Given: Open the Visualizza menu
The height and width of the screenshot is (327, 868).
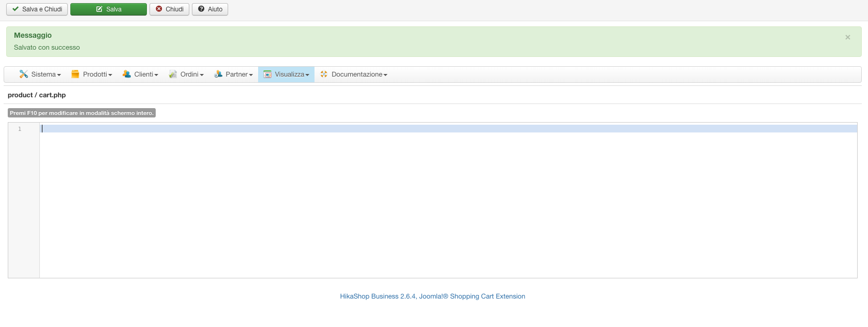Looking at the screenshot, I should [x=286, y=75].
